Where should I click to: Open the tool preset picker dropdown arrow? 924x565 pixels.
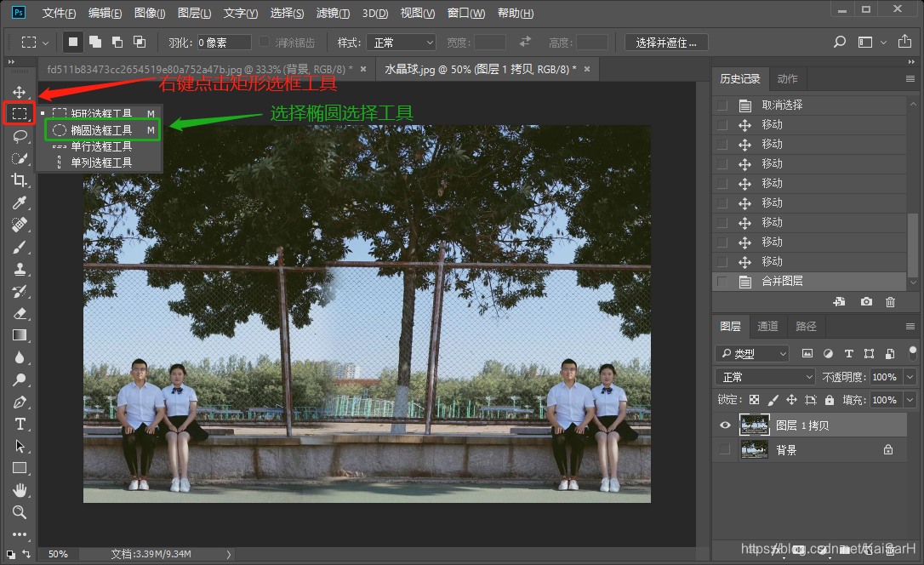point(45,43)
